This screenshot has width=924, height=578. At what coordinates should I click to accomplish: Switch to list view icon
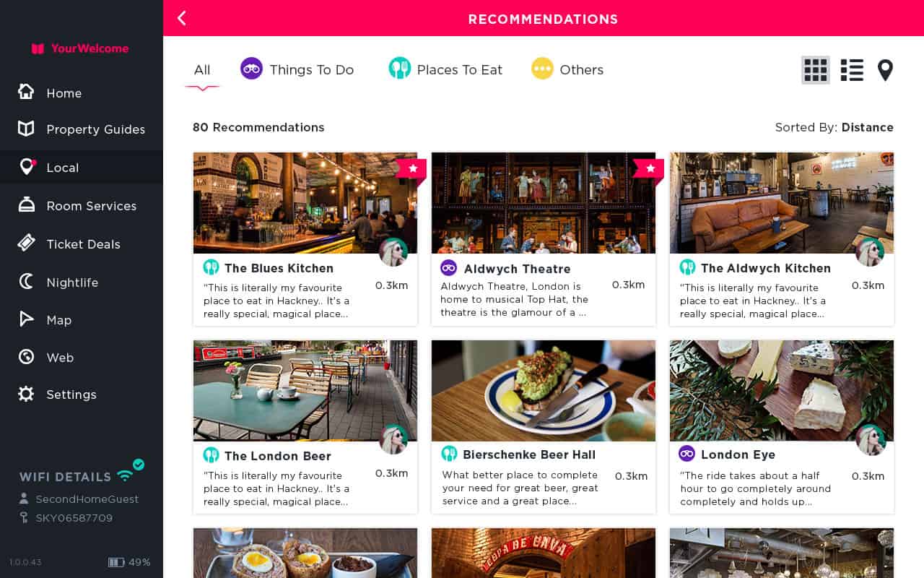coord(852,70)
